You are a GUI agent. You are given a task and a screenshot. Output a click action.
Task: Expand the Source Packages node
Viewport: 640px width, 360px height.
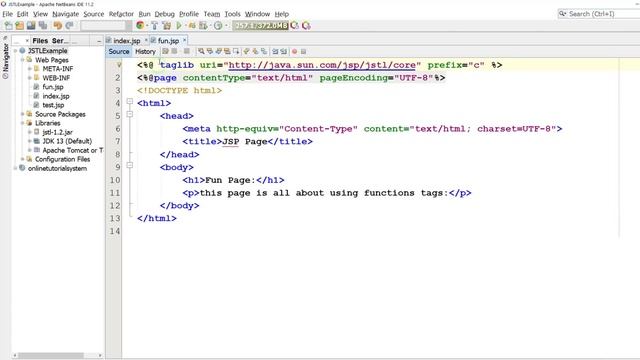click(x=22, y=114)
